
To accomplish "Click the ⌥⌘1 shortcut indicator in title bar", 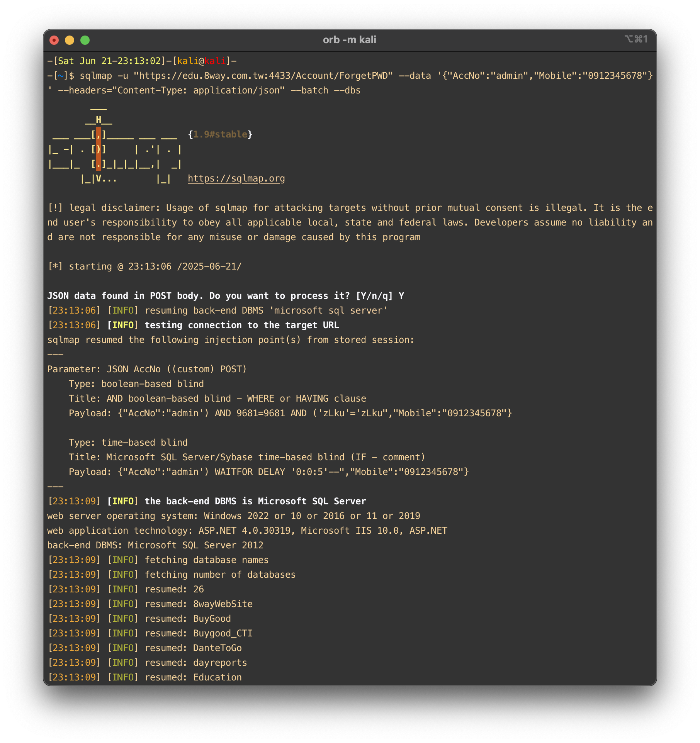I will (636, 39).
